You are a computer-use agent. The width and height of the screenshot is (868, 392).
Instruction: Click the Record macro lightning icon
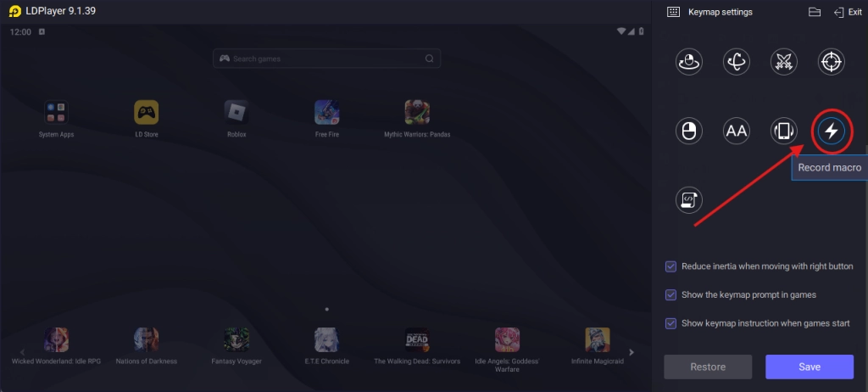(832, 132)
